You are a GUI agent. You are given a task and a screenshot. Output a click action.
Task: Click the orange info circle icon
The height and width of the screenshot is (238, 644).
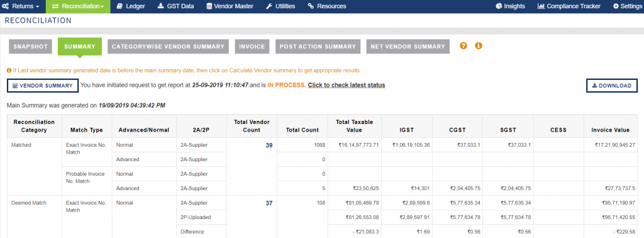point(479,45)
